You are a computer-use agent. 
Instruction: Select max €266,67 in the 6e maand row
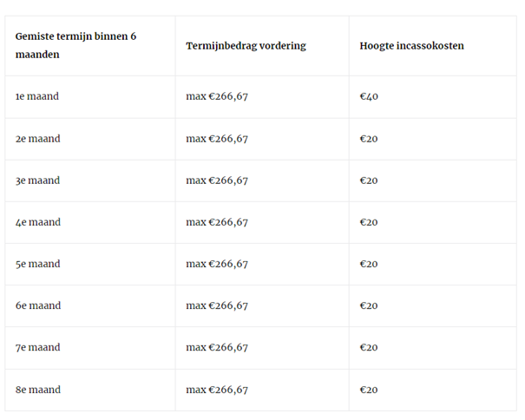[217, 305]
